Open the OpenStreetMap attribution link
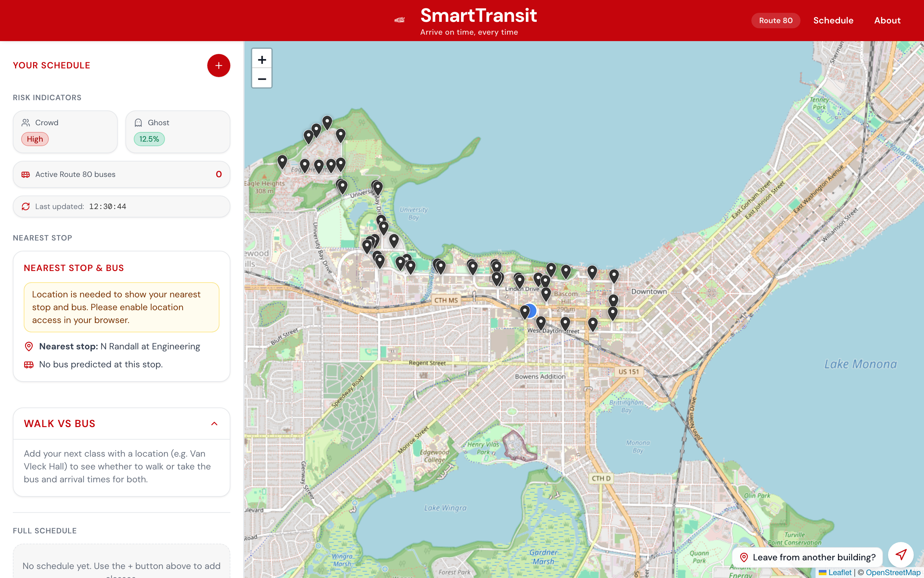Image resolution: width=924 pixels, height=578 pixels. click(893, 572)
